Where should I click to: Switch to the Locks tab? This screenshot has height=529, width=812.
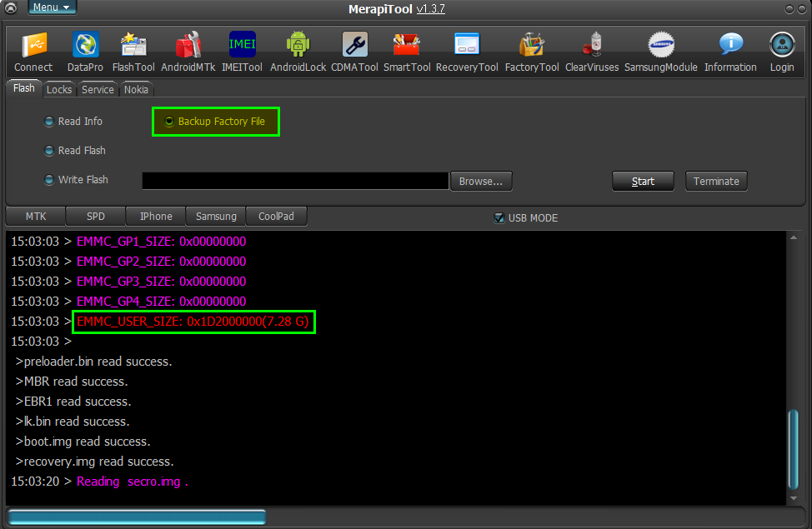point(59,89)
